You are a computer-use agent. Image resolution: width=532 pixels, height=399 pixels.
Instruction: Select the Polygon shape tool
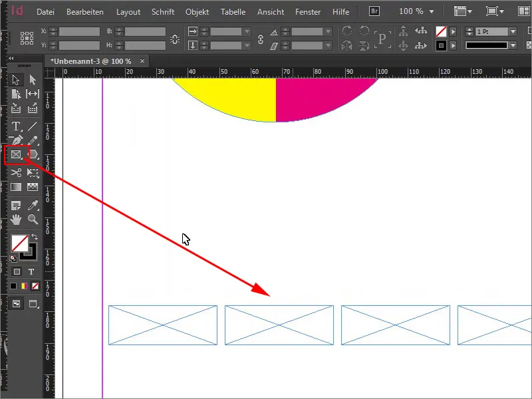33,154
